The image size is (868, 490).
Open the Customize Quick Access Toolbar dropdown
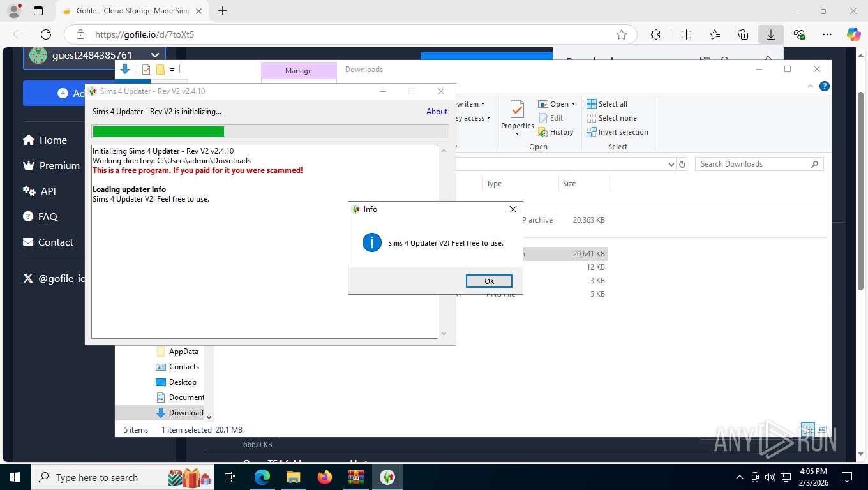pos(172,70)
